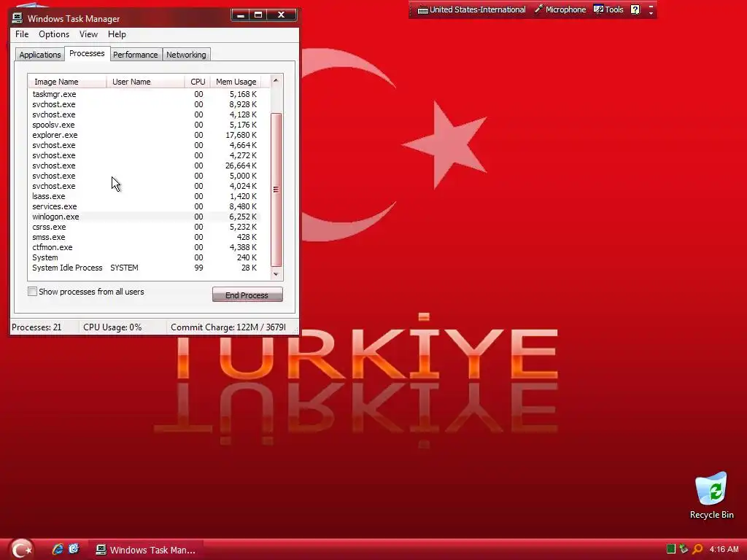The height and width of the screenshot is (560, 747).
Task: Select the explorer.exe process
Action: click(x=145, y=135)
